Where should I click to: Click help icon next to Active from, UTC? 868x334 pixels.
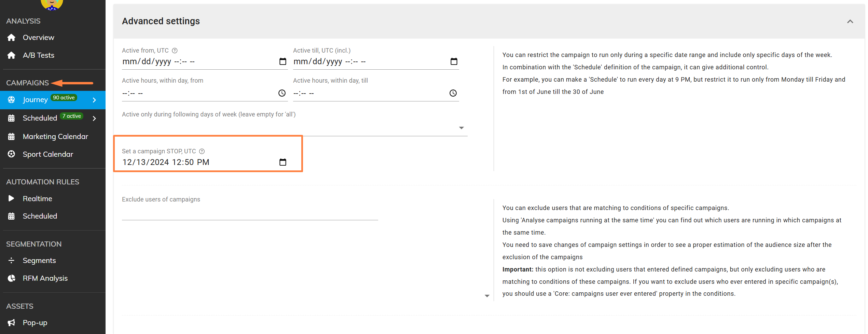(x=175, y=51)
